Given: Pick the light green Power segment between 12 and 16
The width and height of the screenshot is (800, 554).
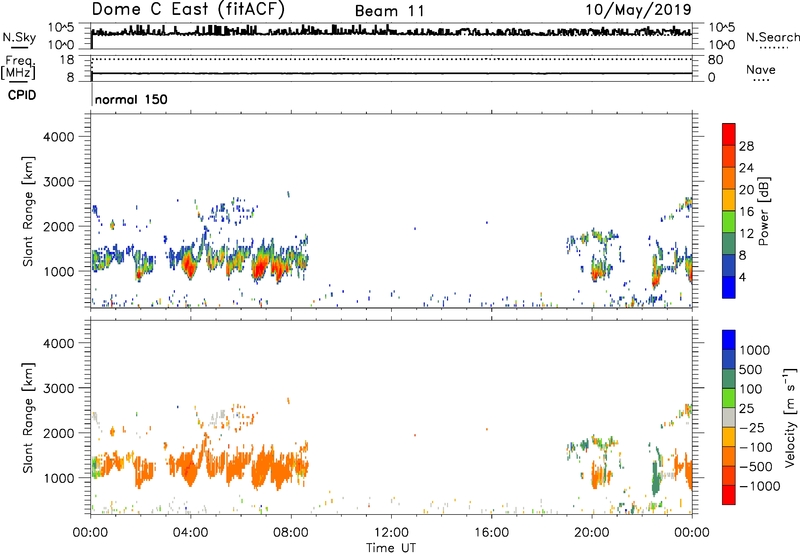Looking at the screenshot, I should point(729,222).
